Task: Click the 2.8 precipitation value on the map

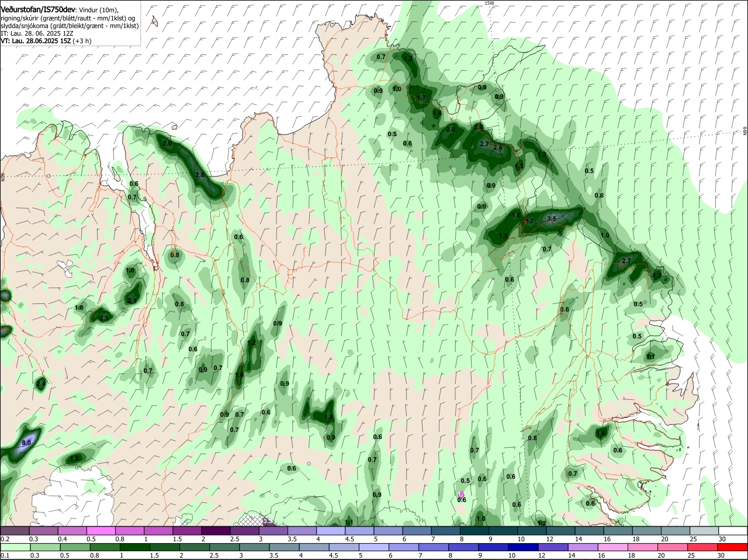Action: pyautogui.click(x=200, y=175)
